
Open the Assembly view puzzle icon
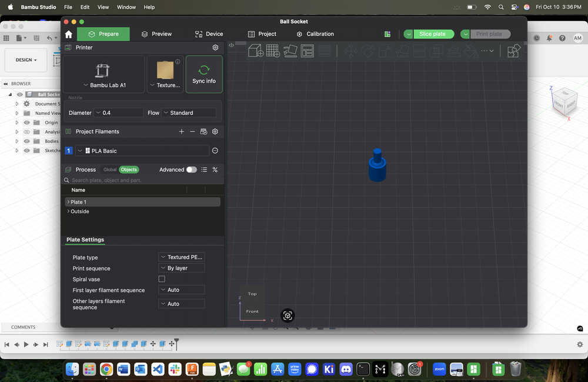513,51
